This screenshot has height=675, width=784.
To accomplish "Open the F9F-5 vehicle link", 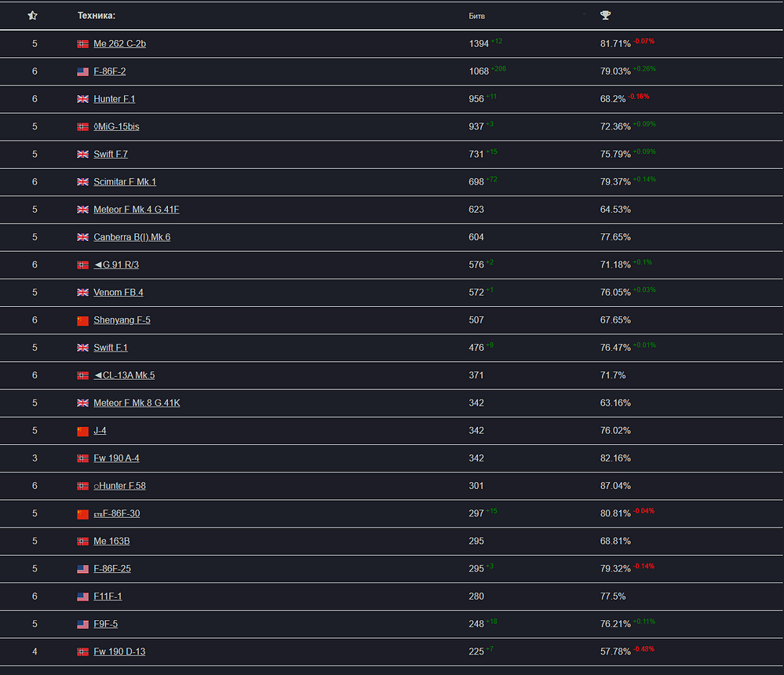I will click(x=105, y=623).
